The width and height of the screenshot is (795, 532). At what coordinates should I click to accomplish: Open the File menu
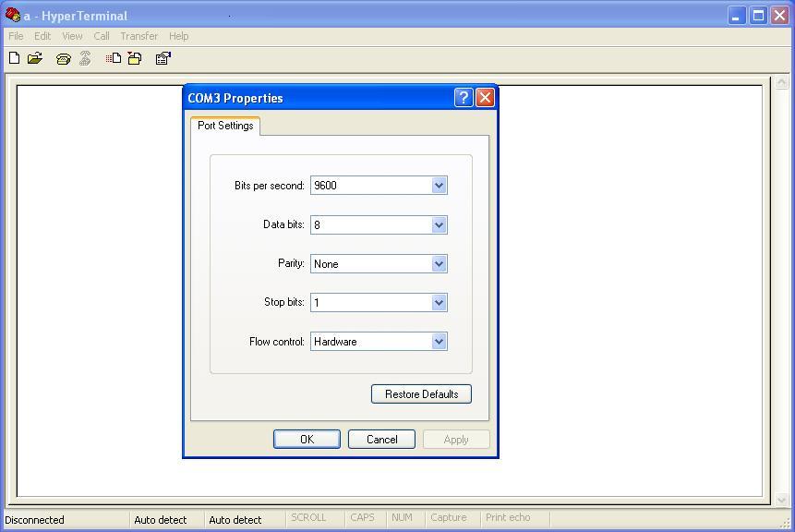(x=16, y=36)
